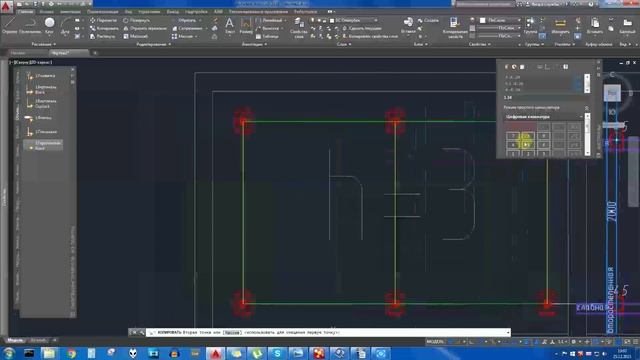The width and height of the screenshot is (640, 360).
Task: Switch to the Главная ribbon tab
Action: point(25,11)
